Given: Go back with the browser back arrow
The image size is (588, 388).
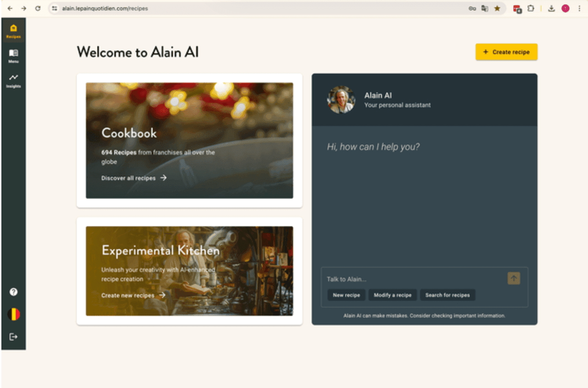Looking at the screenshot, I should 10,8.
